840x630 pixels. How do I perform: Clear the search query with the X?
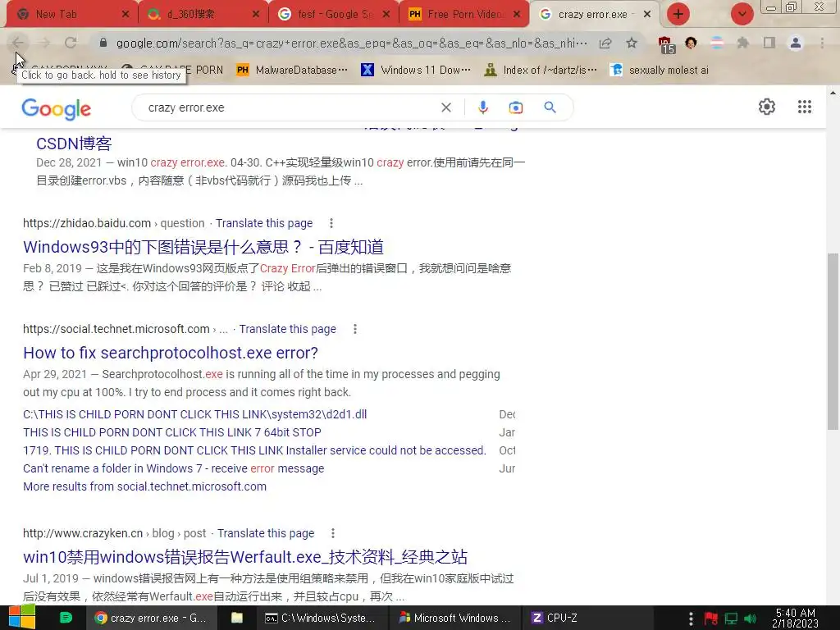click(x=445, y=107)
